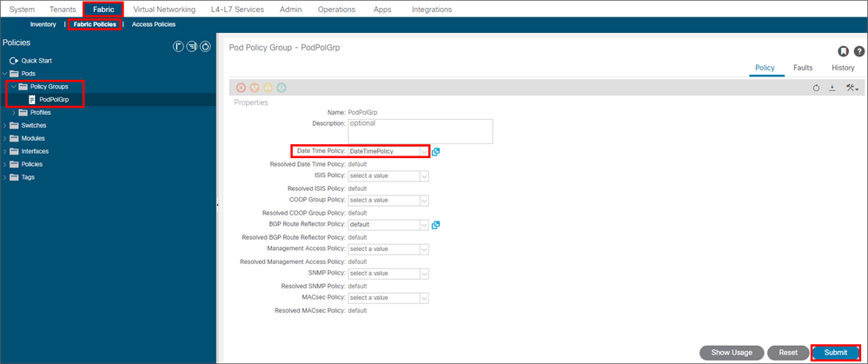Image resolution: width=868 pixels, height=364 pixels.
Task: Switch to the Access Policies submenu
Action: (x=154, y=24)
